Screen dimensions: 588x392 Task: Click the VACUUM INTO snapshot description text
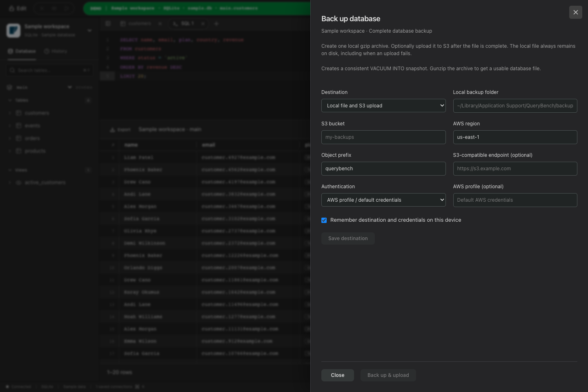pyautogui.click(x=431, y=69)
